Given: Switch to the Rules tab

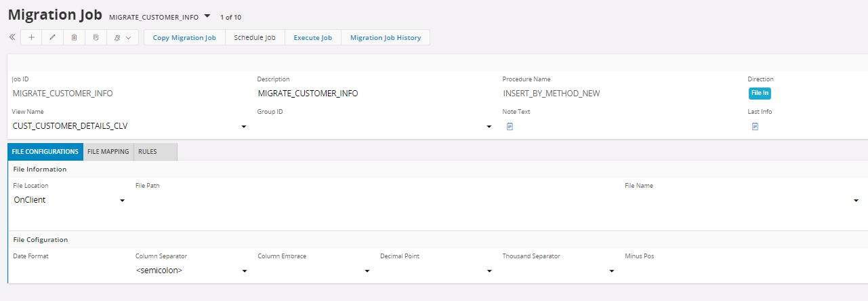Looking at the screenshot, I should coord(147,152).
